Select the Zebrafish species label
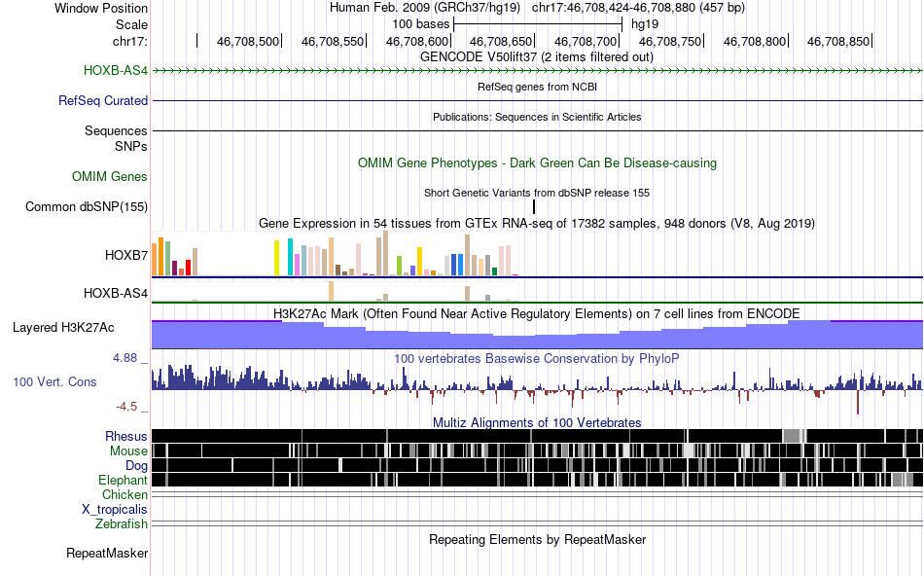924x576 pixels. click(122, 523)
